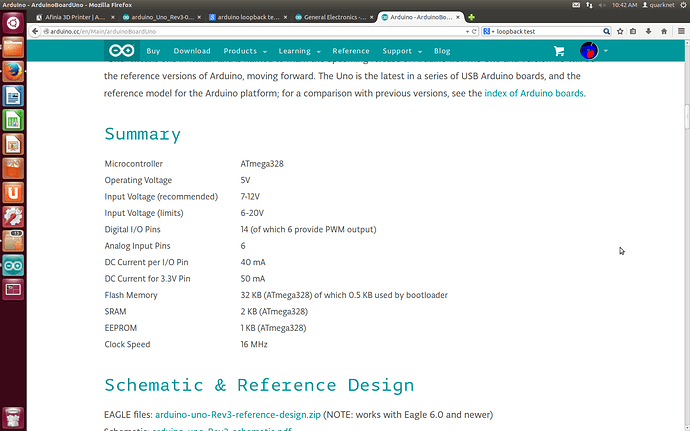Screen dimensions: 690x431
Task: Open the workspace switcher launcher icon
Action: click(x=13, y=289)
